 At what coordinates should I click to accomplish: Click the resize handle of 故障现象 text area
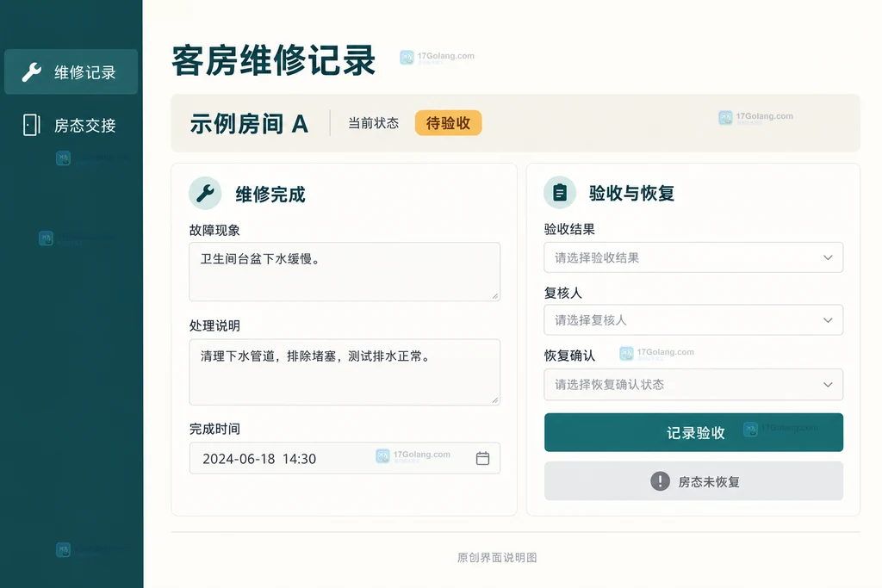click(495, 295)
